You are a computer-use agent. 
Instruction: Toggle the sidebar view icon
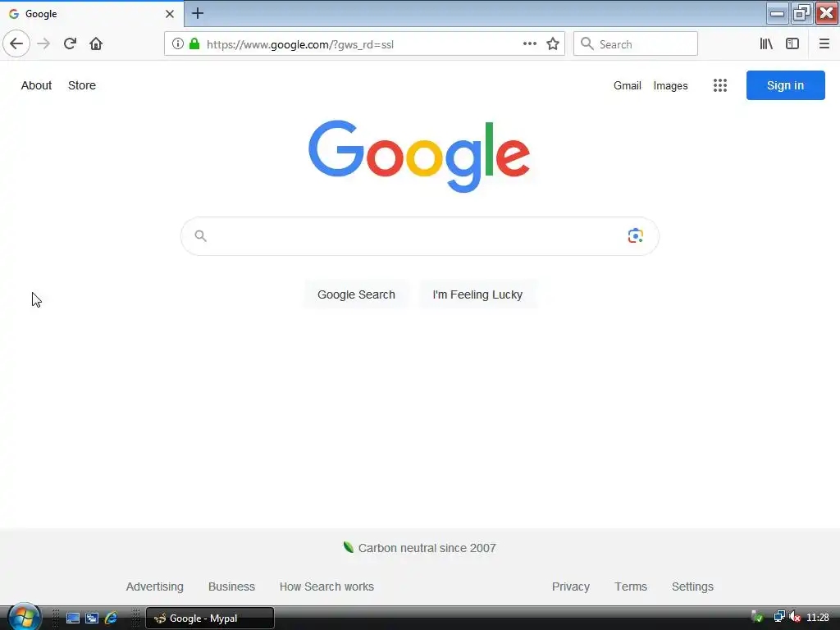(x=792, y=44)
